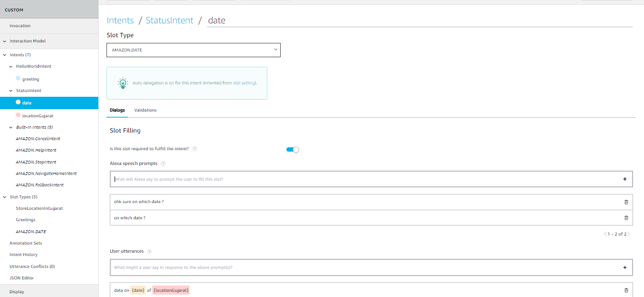
Task: Open AMAZON.DATE slot type in sidebar
Action: click(x=31, y=232)
